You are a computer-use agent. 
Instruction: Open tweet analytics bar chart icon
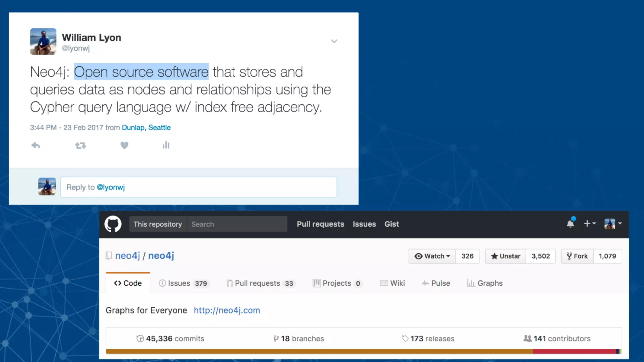[x=166, y=145]
